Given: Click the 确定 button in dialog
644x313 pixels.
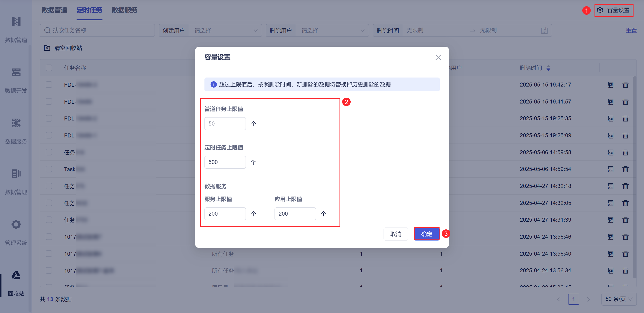Looking at the screenshot, I should click(x=426, y=234).
